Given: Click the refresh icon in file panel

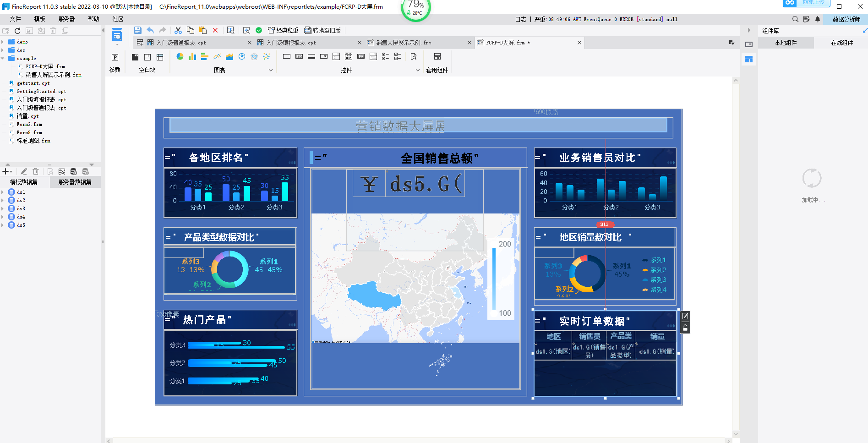Looking at the screenshot, I should (17, 31).
